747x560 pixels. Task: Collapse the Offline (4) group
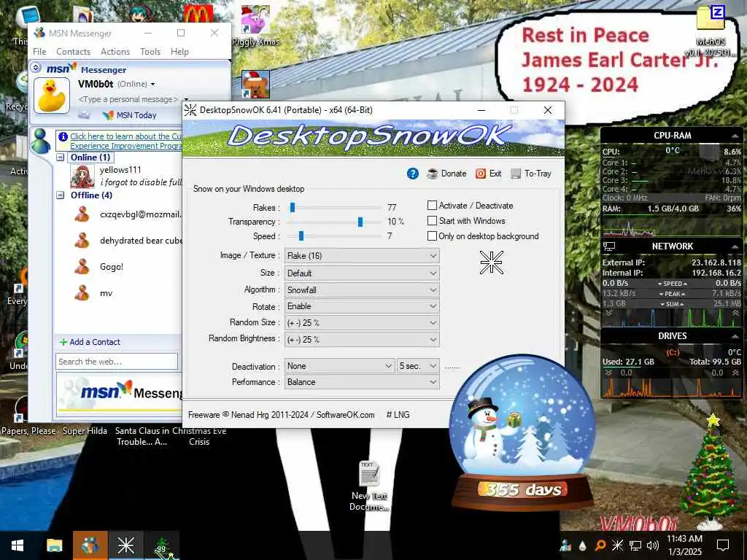click(x=61, y=195)
